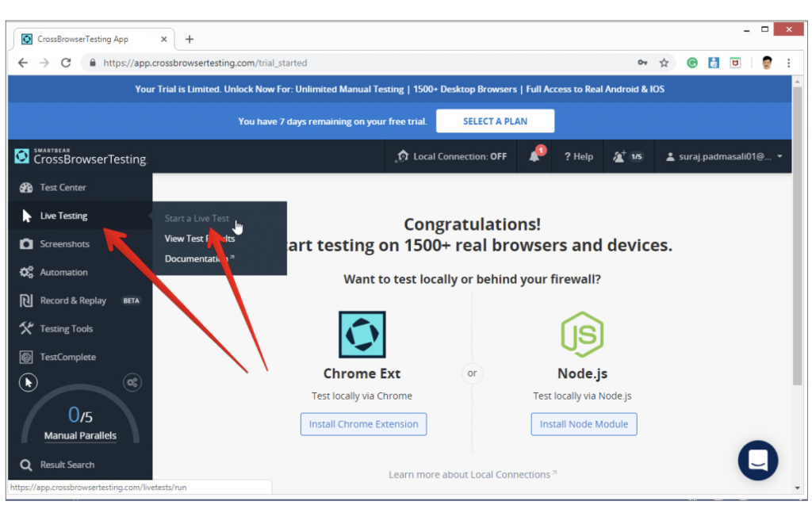
Task: Click the trial limited banner text
Action: coord(400,89)
